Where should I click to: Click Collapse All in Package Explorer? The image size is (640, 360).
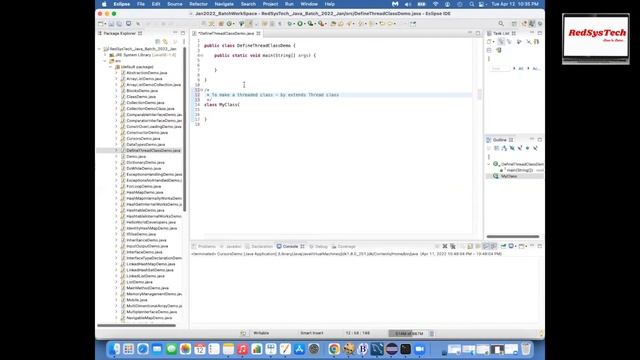(x=158, y=42)
